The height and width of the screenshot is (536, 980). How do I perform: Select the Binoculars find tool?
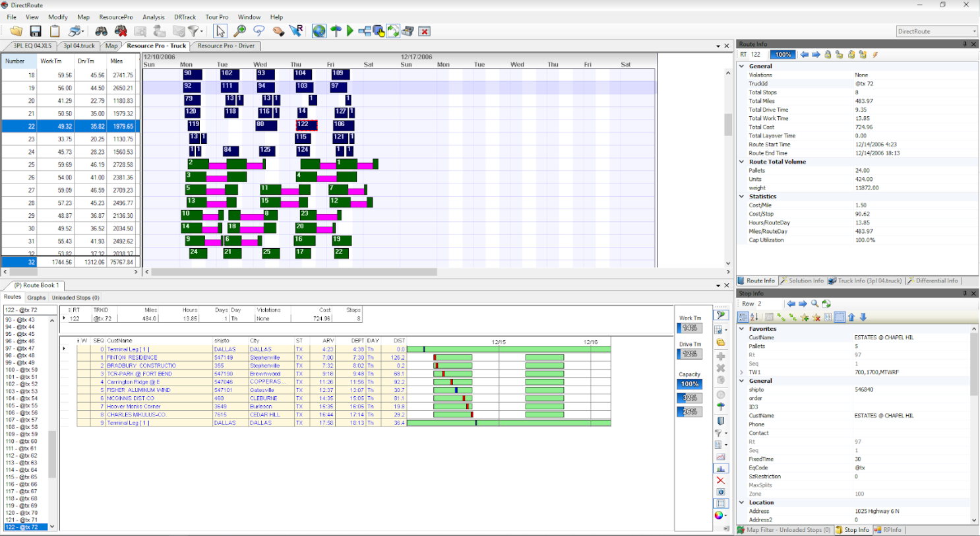tap(100, 30)
